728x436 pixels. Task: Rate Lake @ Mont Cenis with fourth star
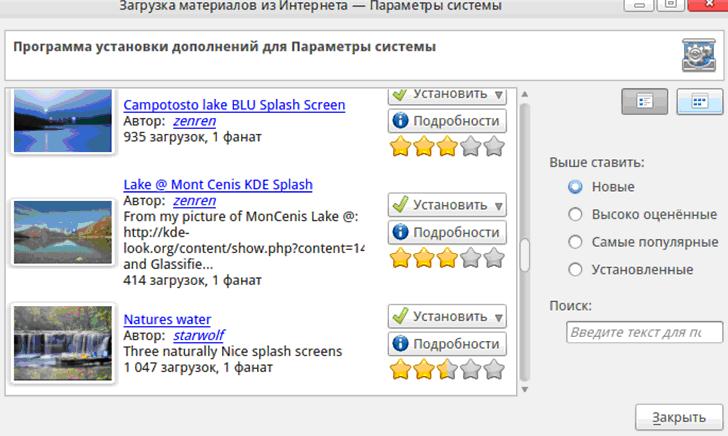[471, 258]
